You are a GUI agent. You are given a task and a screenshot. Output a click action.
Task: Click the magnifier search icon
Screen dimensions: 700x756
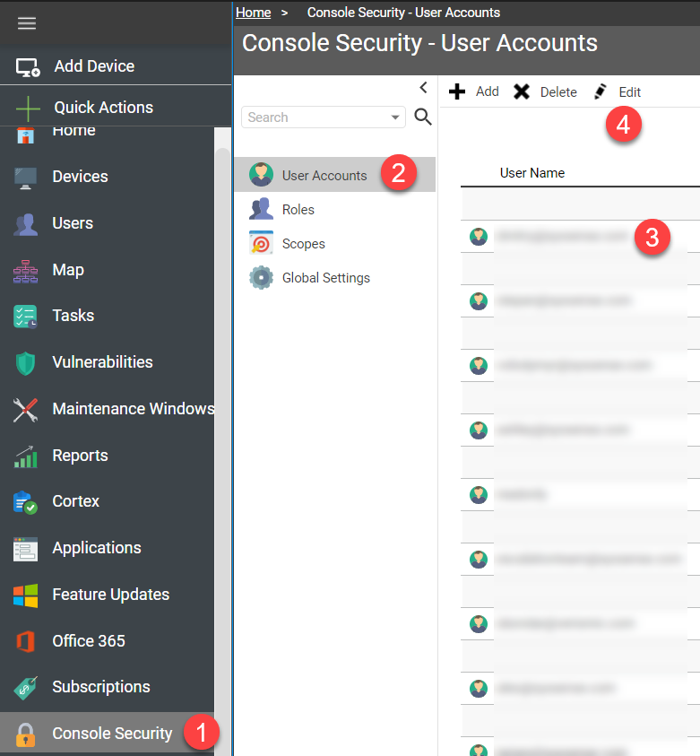(422, 117)
